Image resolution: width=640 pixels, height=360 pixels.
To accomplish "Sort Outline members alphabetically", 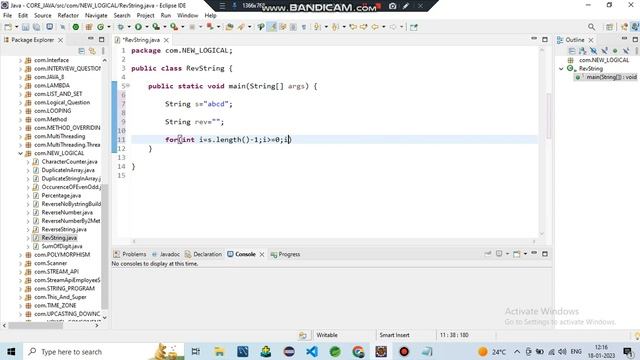I will (582, 51).
